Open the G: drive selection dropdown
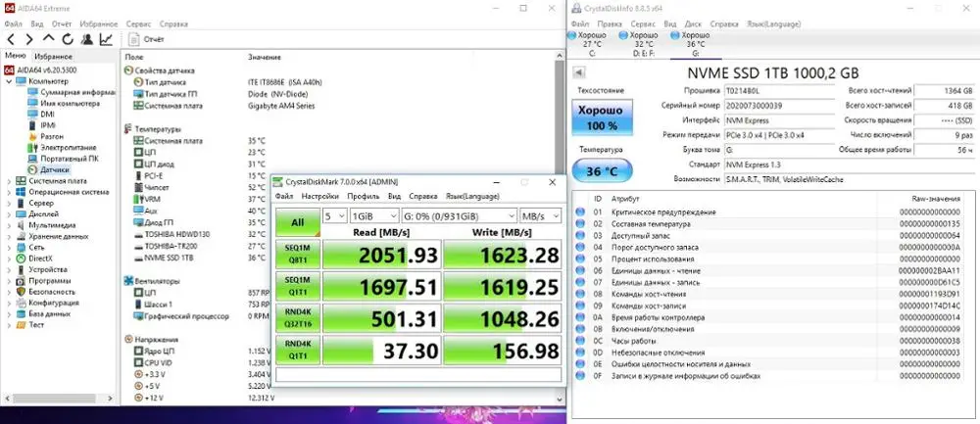Viewport: 980px width, 424px height. pos(459,215)
